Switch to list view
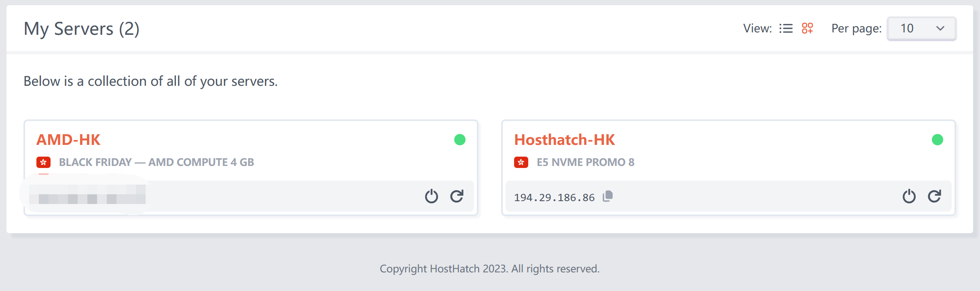Viewport: 980px width, 291px height. click(x=786, y=28)
